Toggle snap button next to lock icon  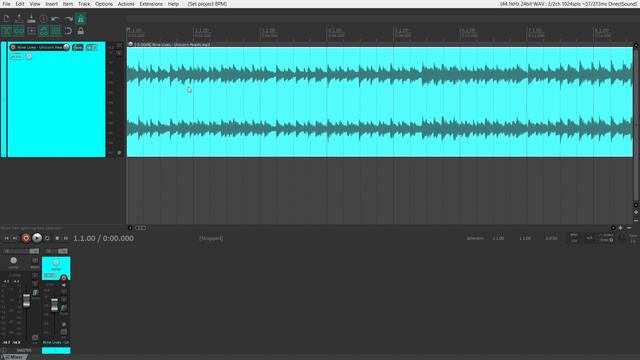[x=68, y=31]
